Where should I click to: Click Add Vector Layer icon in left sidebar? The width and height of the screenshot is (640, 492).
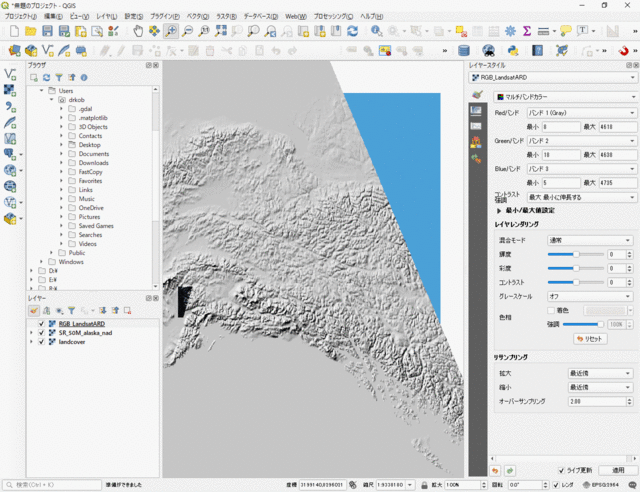pyautogui.click(x=10, y=74)
